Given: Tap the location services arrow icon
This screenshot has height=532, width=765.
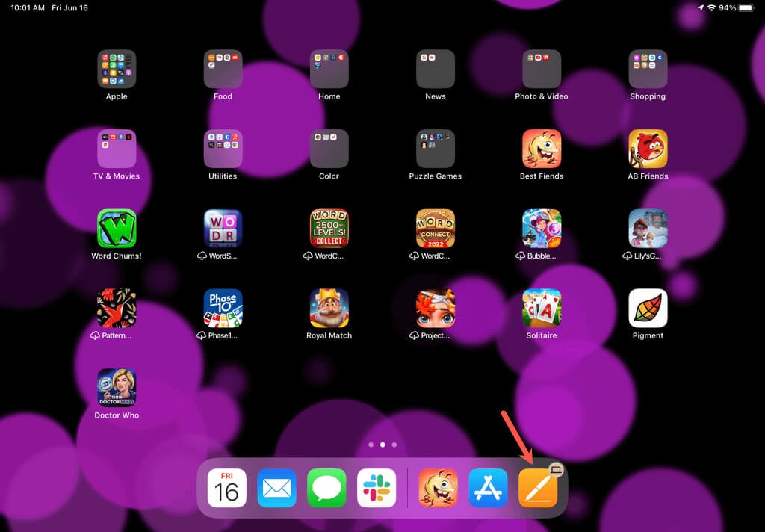Looking at the screenshot, I should pos(701,7).
